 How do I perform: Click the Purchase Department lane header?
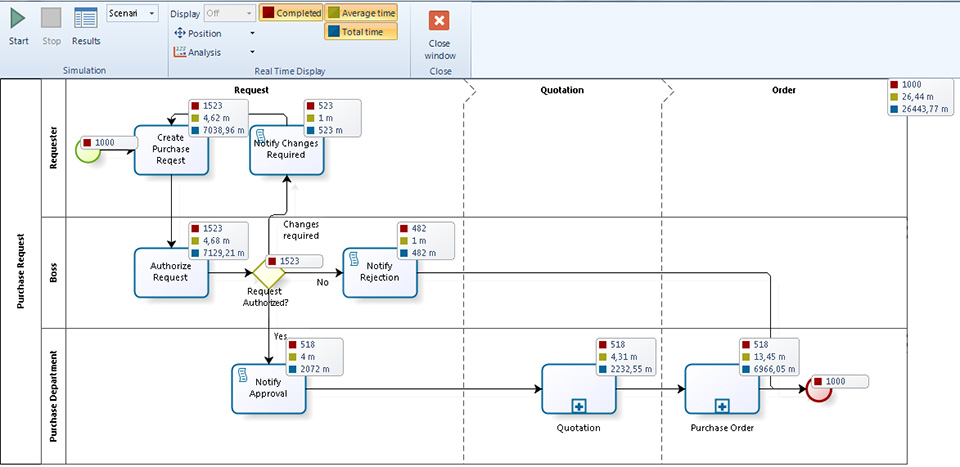point(53,396)
